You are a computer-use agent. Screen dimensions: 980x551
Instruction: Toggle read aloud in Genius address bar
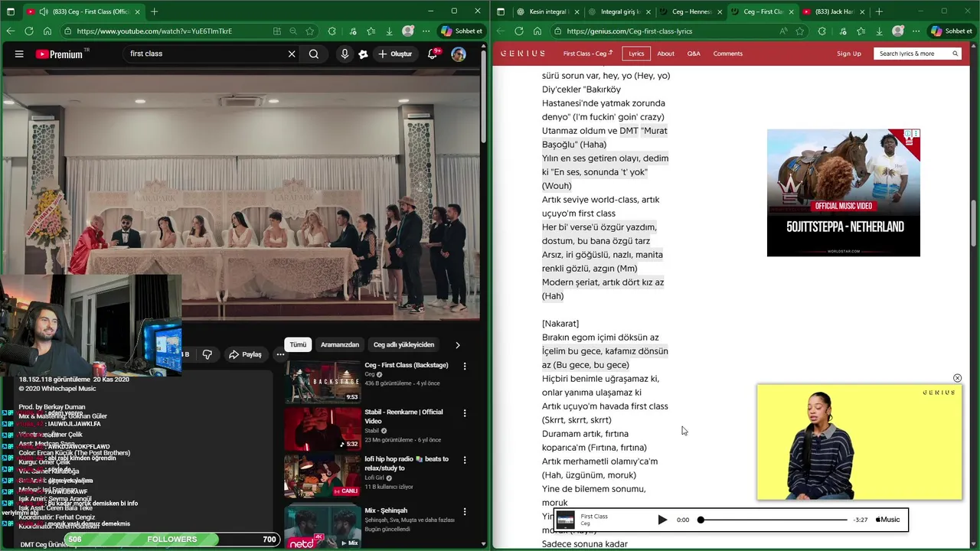[x=783, y=31]
